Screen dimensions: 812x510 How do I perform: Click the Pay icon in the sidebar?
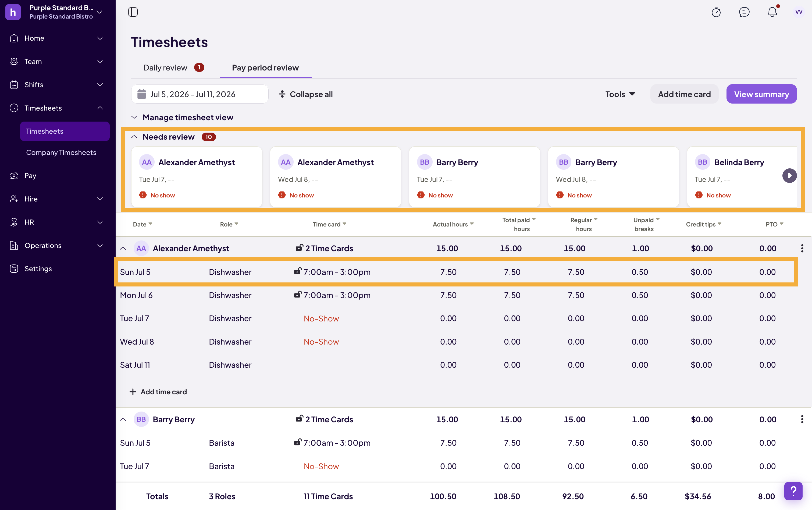pyautogui.click(x=14, y=175)
